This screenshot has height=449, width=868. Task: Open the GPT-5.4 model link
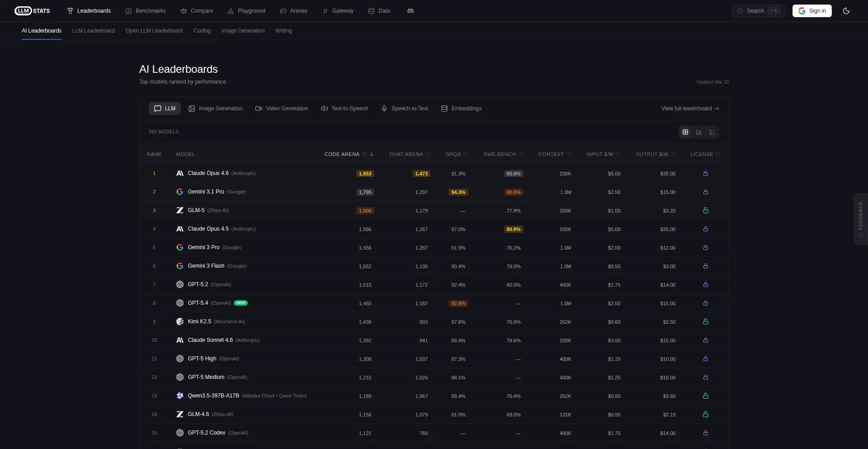coord(198,303)
